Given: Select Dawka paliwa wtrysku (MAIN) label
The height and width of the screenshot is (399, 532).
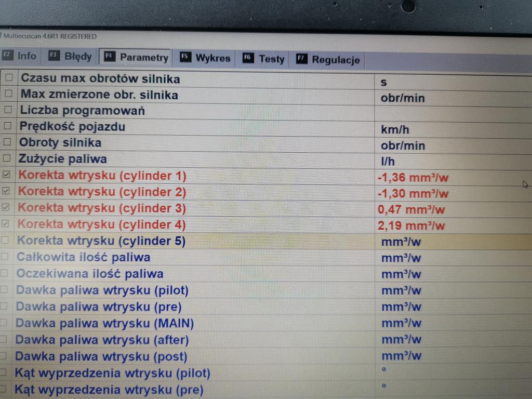Looking at the screenshot, I should coord(104,323).
